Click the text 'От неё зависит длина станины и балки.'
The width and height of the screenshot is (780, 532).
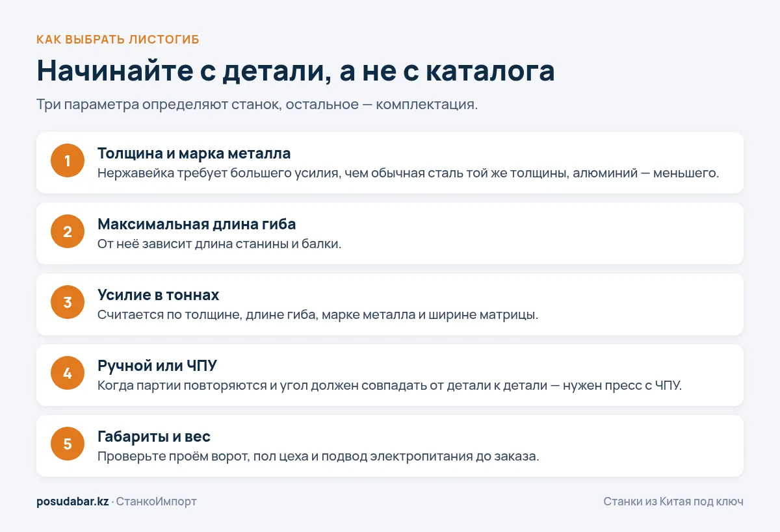(219, 244)
